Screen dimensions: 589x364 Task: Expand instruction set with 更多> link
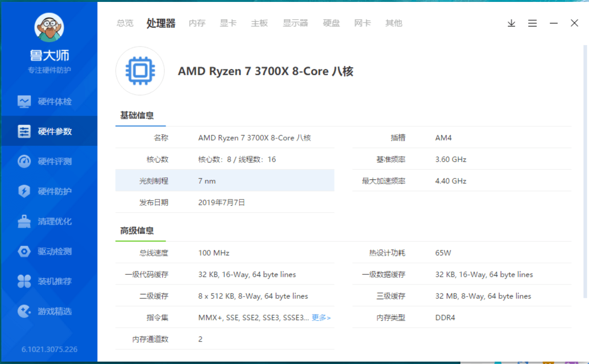(x=321, y=317)
